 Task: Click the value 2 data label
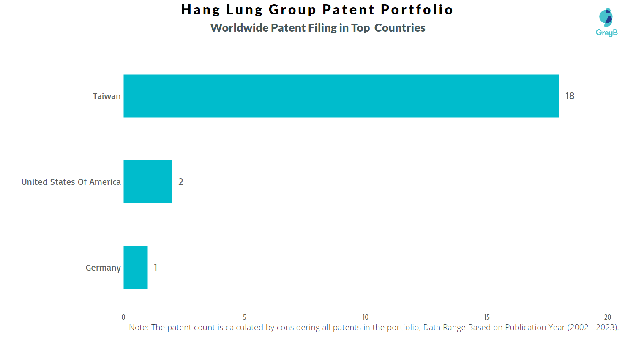(x=181, y=182)
